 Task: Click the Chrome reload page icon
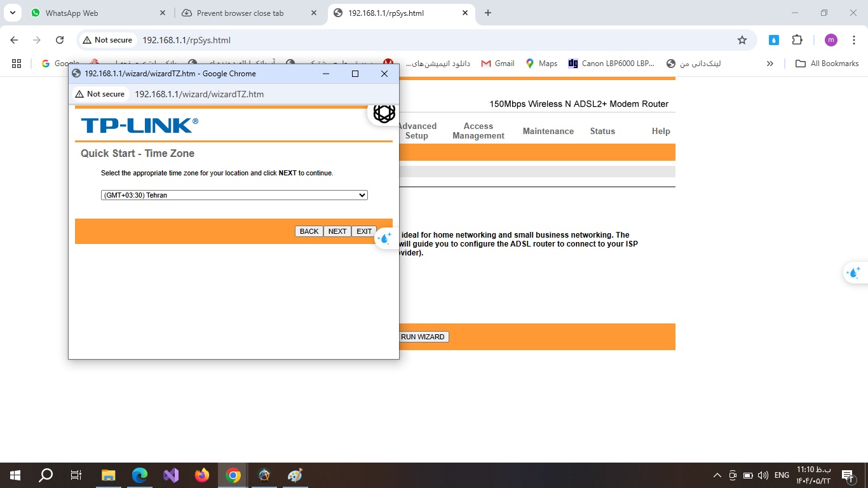point(60,40)
